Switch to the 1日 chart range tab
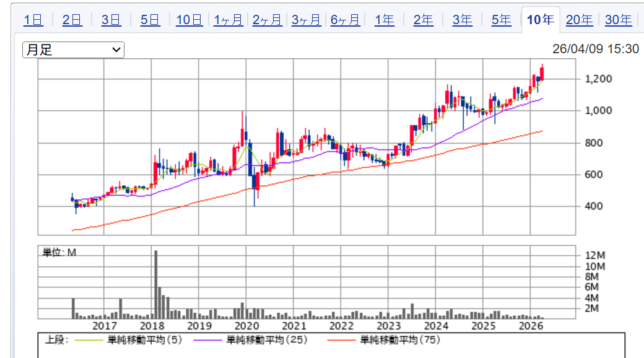This screenshot has height=358, width=644. pyautogui.click(x=33, y=20)
